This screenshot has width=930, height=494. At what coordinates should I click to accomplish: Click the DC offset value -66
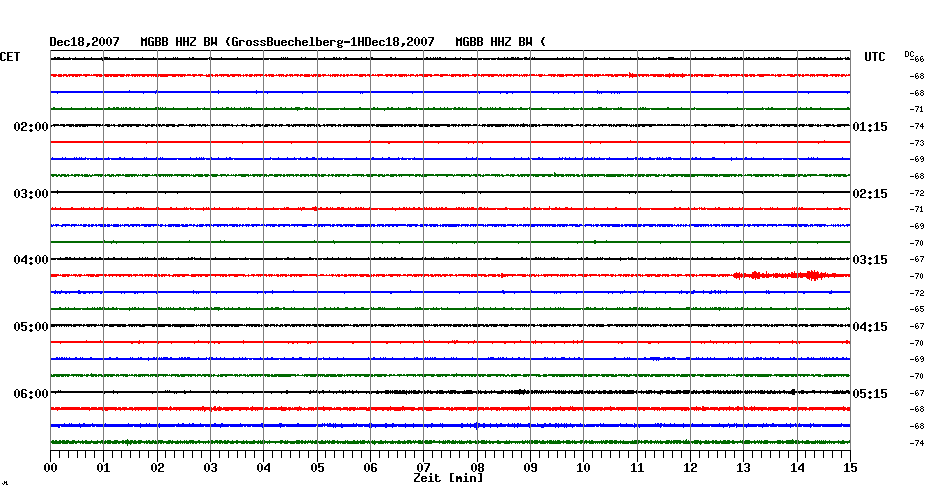click(x=918, y=59)
